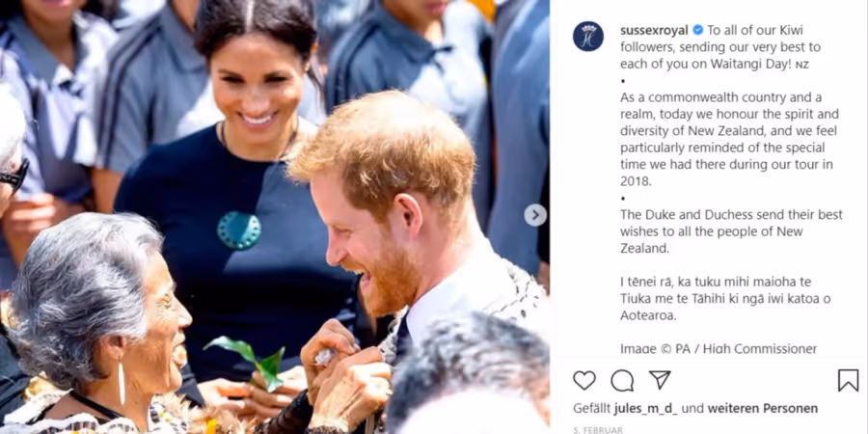Like the post with the heart icon
This screenshot has width=868, height=434.
pyautogui.click(x=584, y=380)
